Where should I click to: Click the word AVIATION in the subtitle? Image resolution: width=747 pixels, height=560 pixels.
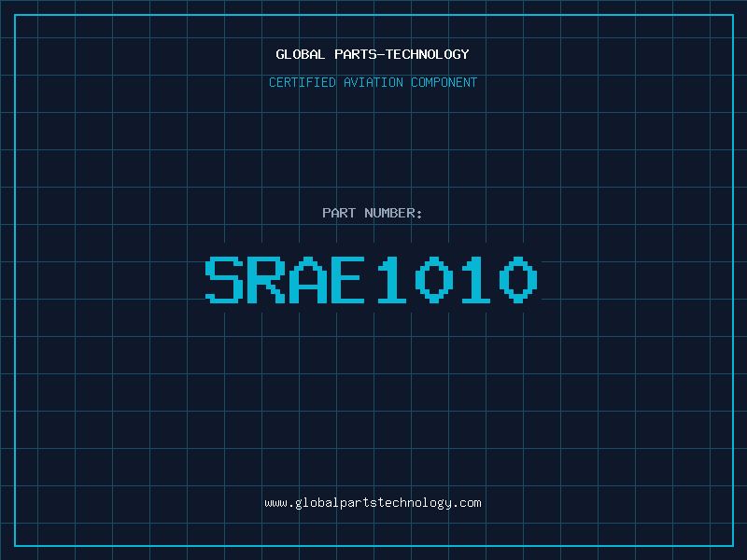(373, 82)
